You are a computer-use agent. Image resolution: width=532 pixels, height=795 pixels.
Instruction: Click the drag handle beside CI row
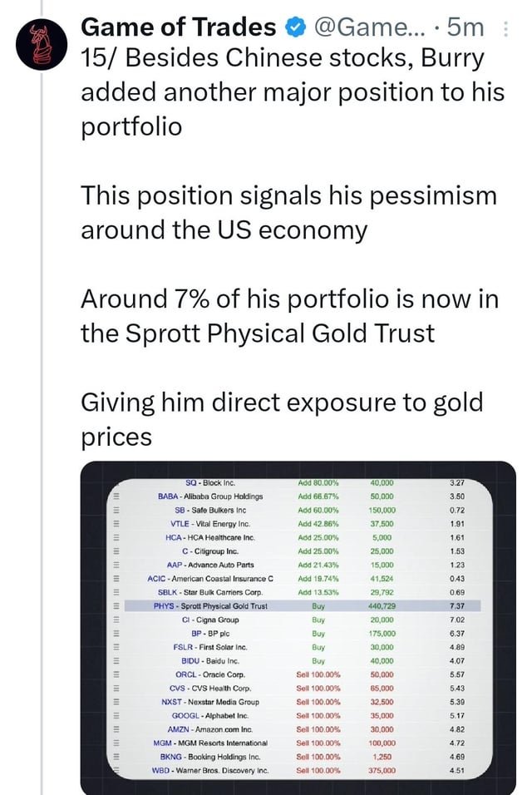click(x=116, y=620)
